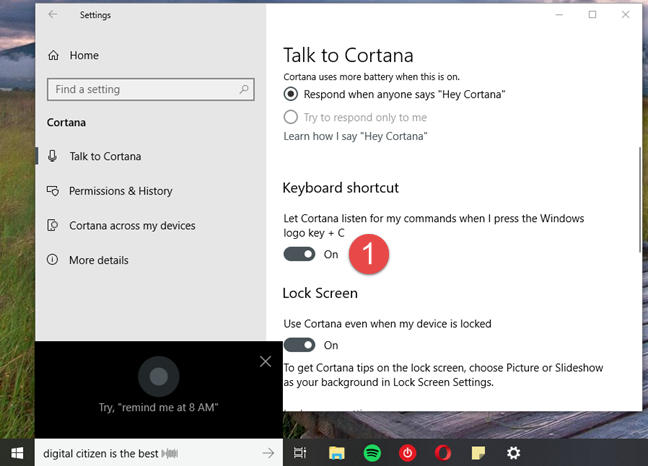Close the Settings window
This screenshot has width=648, height=466.
click(625, 14)
